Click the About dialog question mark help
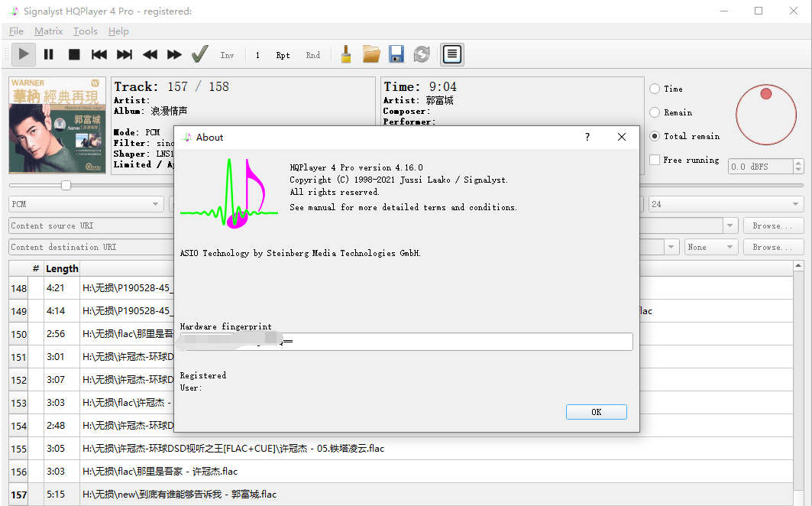The height and width of the screenshot is (506, 812). [587, 137]
